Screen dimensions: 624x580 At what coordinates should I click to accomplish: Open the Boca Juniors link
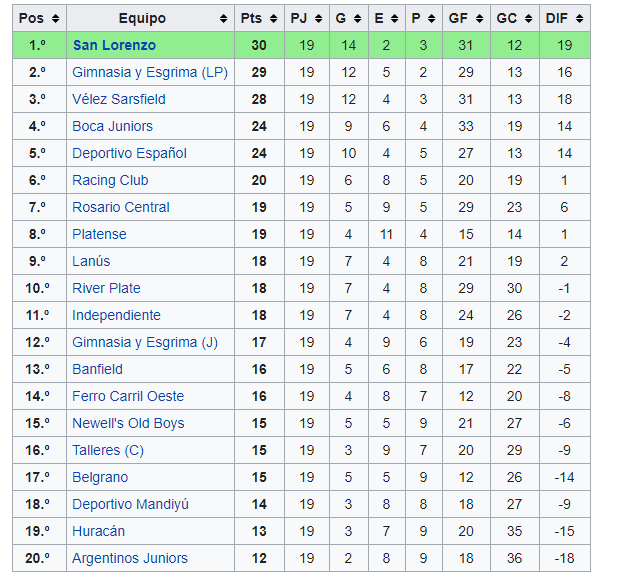[x=112, y=126]
